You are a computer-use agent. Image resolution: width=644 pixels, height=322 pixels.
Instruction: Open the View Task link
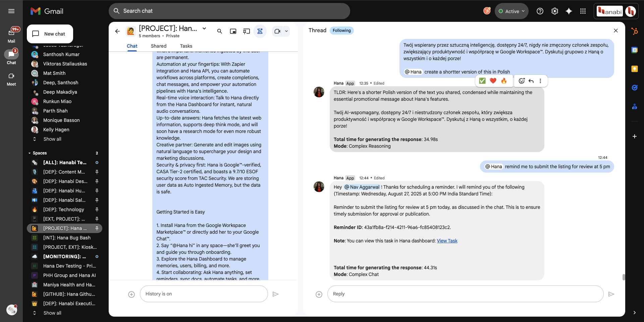point(447,241)
